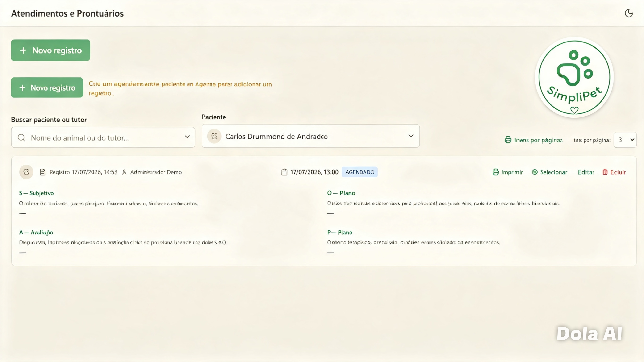Expand the Paciente selector chevron
The image size is (644, 362).
(x=411, y=136)
